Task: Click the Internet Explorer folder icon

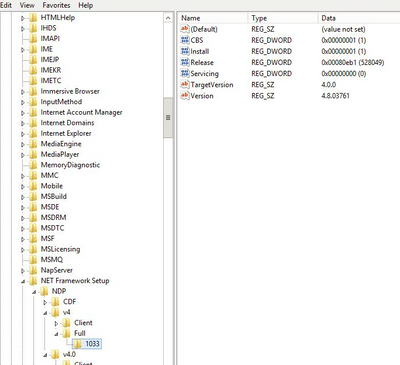Action: (x=33, y=134)
